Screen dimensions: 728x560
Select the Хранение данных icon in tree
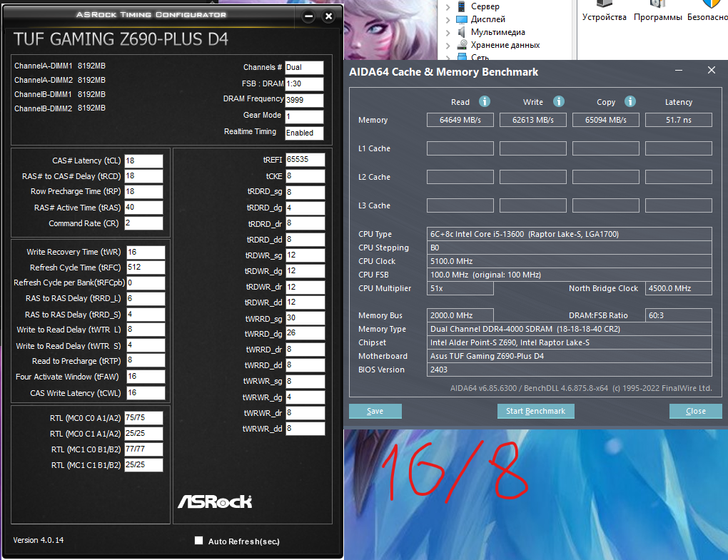click(462, 45)
